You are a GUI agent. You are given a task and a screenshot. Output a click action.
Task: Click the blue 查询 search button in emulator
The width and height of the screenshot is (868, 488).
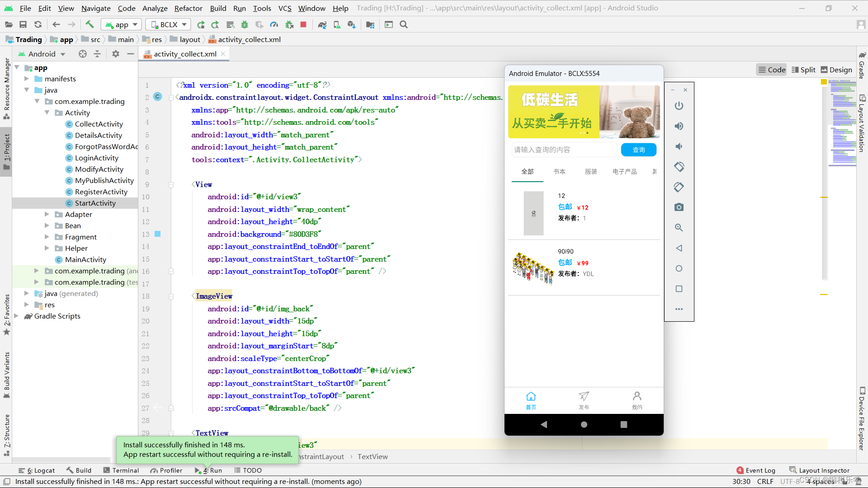(x=638, y=150)
